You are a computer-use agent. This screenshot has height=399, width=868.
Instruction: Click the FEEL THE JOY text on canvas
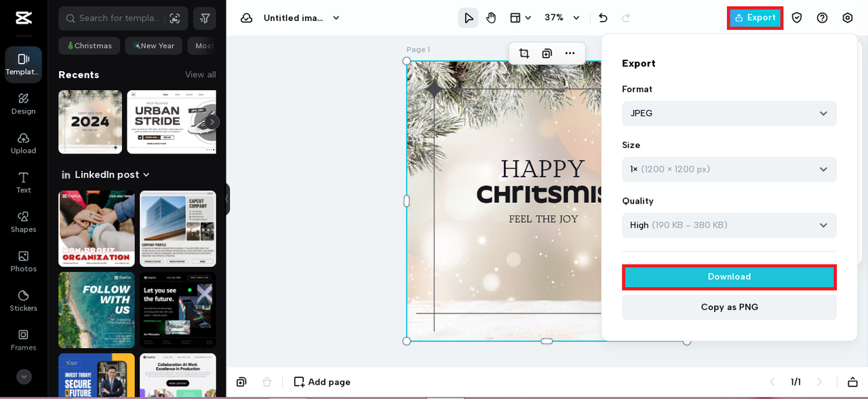coord(543,219)
